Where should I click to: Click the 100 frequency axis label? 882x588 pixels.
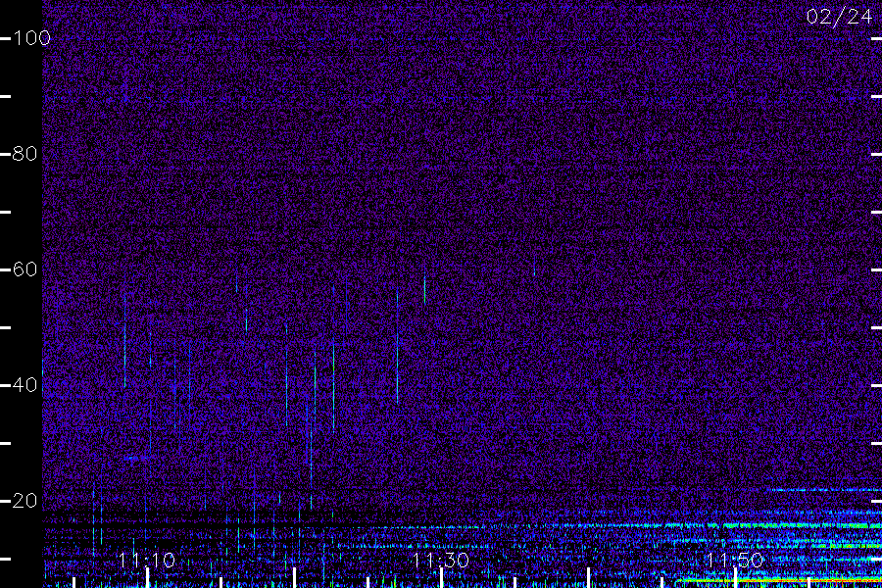[31, 38]
